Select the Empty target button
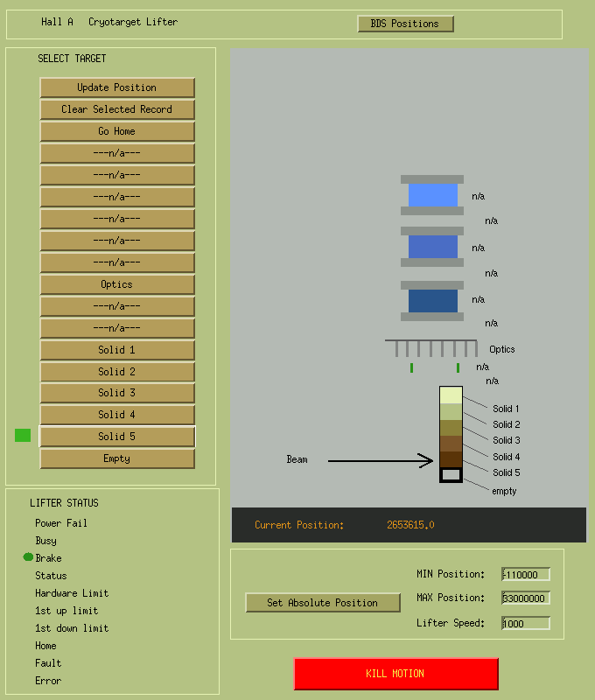 coord(117,458)
